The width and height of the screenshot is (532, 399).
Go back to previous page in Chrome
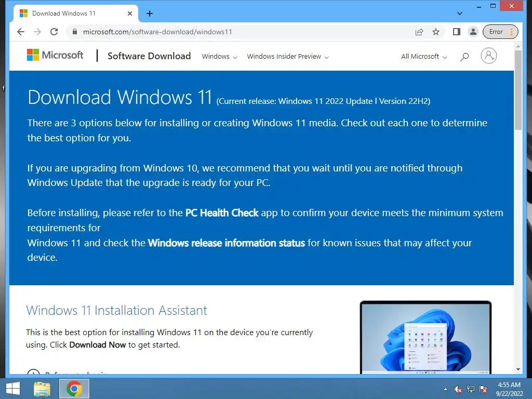[21, 32]
